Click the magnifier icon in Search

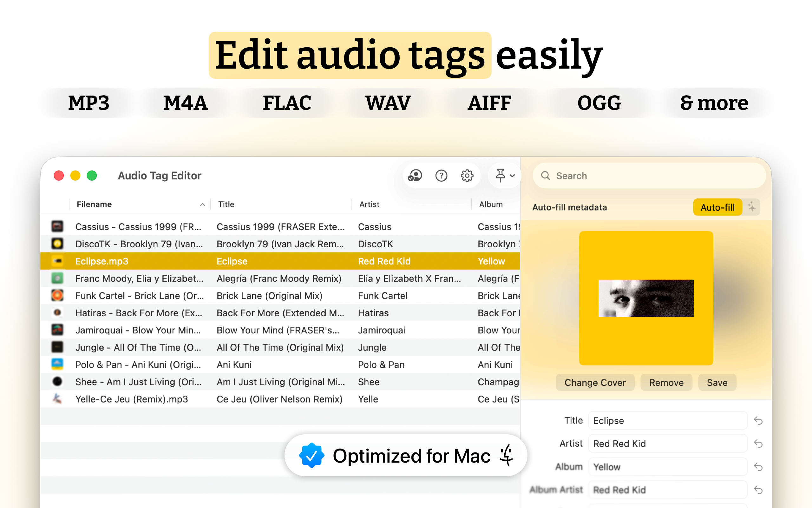546,175
